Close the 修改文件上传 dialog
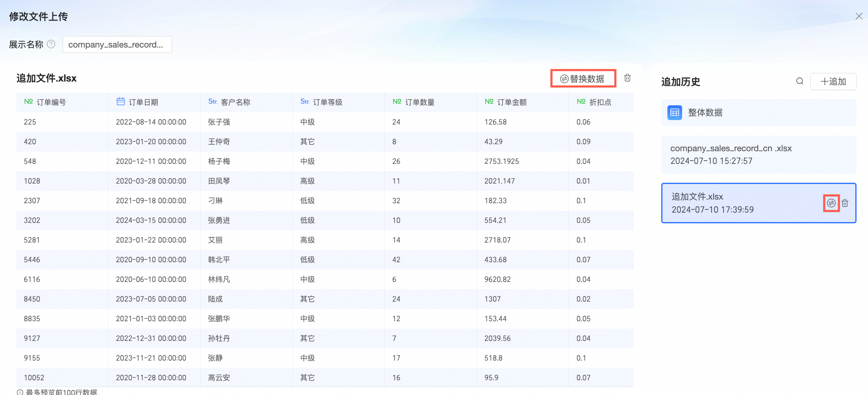The height and width of the screenshot is (395, 868). pyautogui.click(x=859, y=16)
